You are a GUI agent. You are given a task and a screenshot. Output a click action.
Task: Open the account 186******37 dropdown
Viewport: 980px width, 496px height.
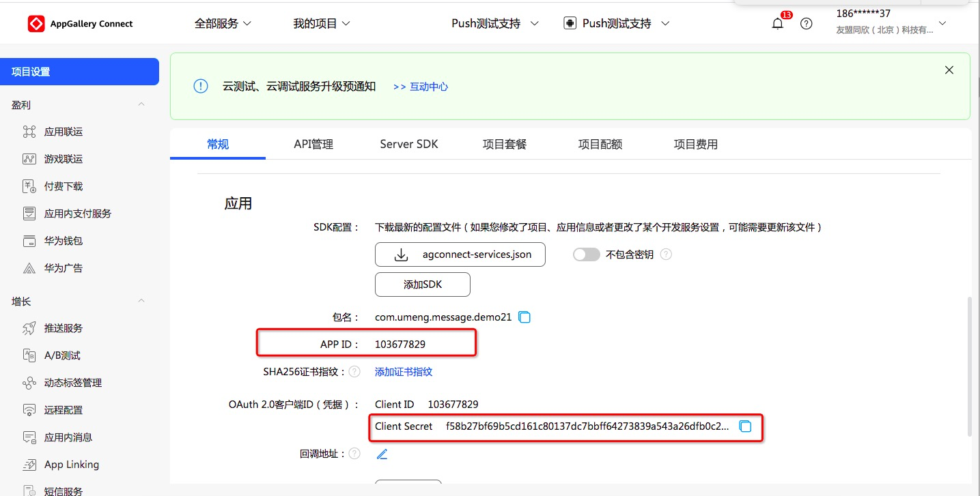pos(891,22)
